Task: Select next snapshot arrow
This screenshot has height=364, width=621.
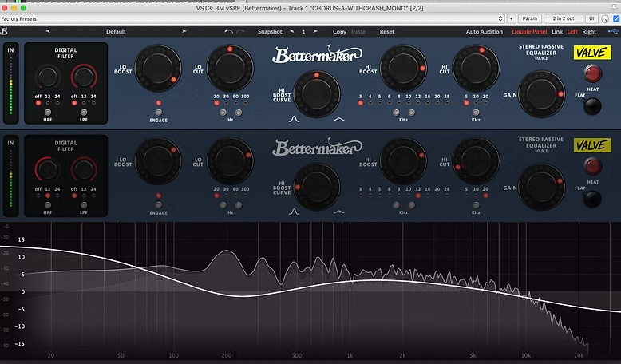Action: [315, 31]
